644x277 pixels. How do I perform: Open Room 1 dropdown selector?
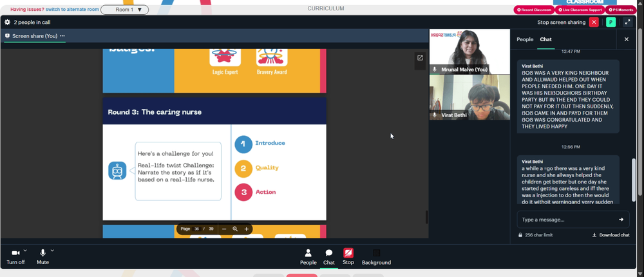(124, 10)
